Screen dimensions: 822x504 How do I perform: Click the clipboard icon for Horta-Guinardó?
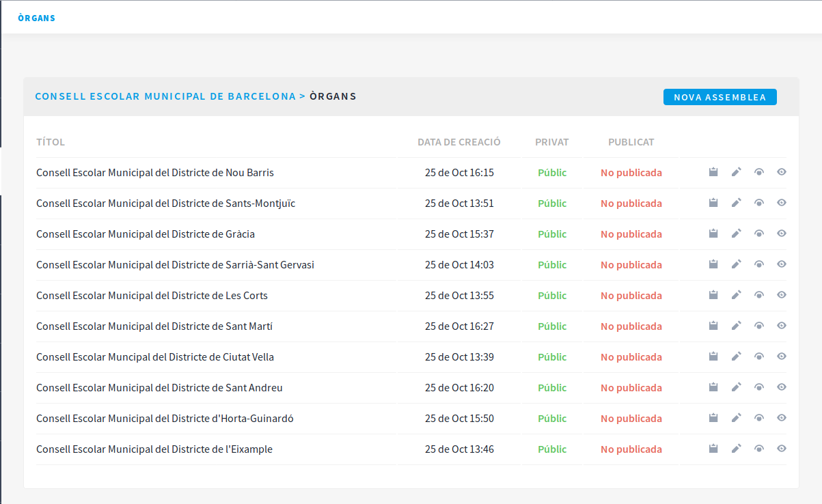pos(713,418)
